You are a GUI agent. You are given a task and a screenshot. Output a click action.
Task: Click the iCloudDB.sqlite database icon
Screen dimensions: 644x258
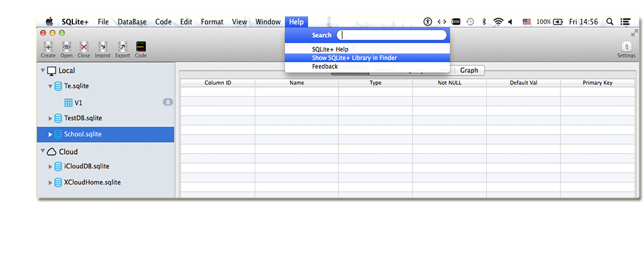[x=58, y=166]
